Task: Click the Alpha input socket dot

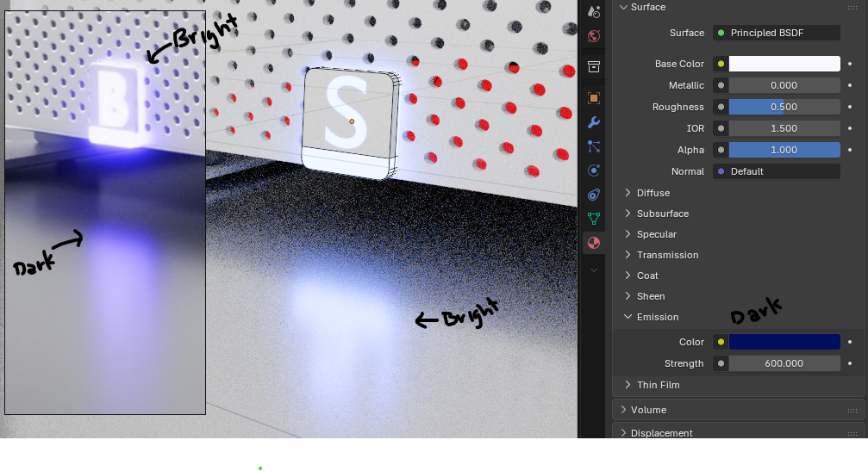Action: click(721, 150)
